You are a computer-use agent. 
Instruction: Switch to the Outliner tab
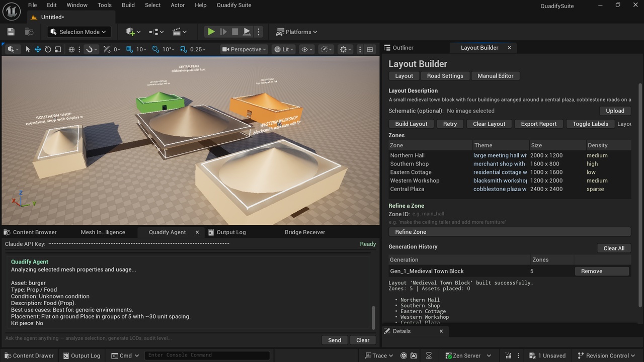pyautogui.click(x=403, y=48)
